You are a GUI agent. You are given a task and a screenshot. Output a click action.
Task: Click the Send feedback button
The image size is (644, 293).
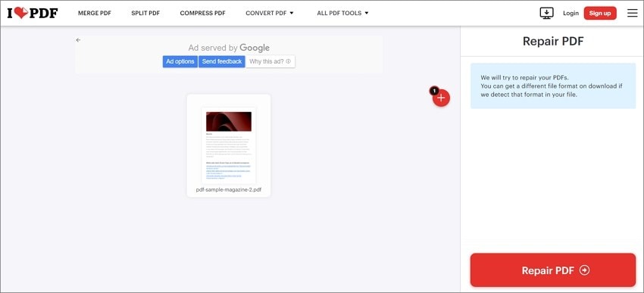[x=222, y=61]
